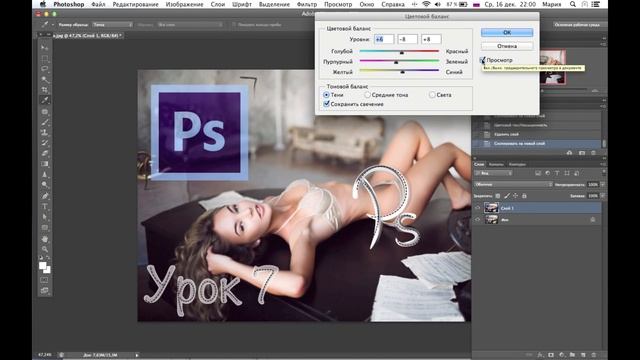Select the Rectangle shape tool

tap(44, 227)
